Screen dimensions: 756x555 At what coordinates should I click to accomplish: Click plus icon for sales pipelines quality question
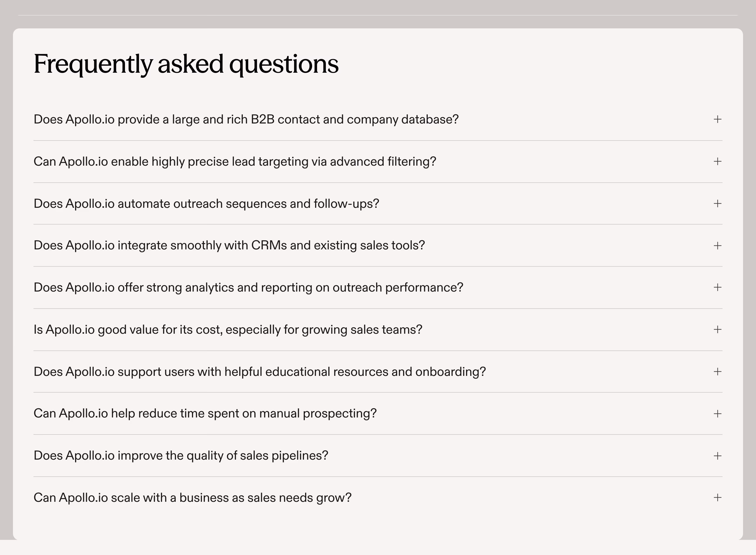click(x=717, y=456)
